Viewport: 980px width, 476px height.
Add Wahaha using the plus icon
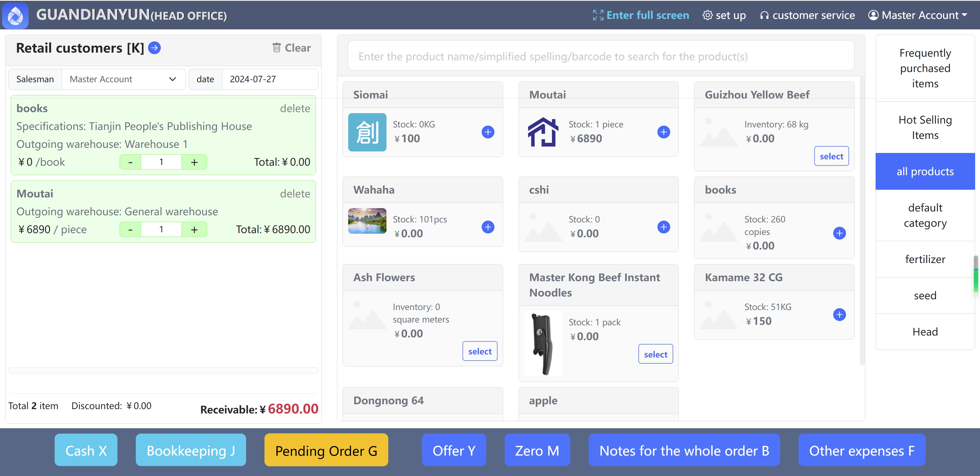488,227
